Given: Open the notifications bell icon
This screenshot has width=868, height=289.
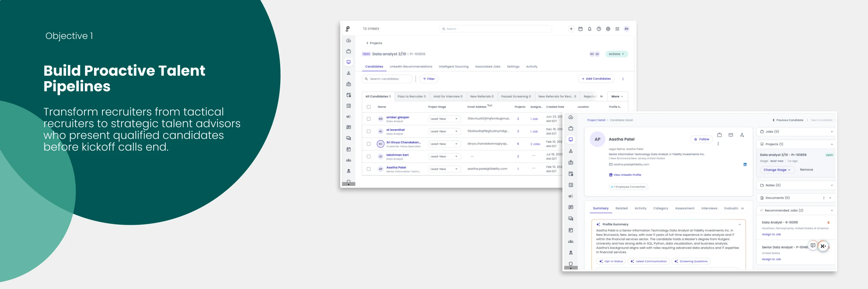Looking at the screenshot, I should [x=590, y=29].
